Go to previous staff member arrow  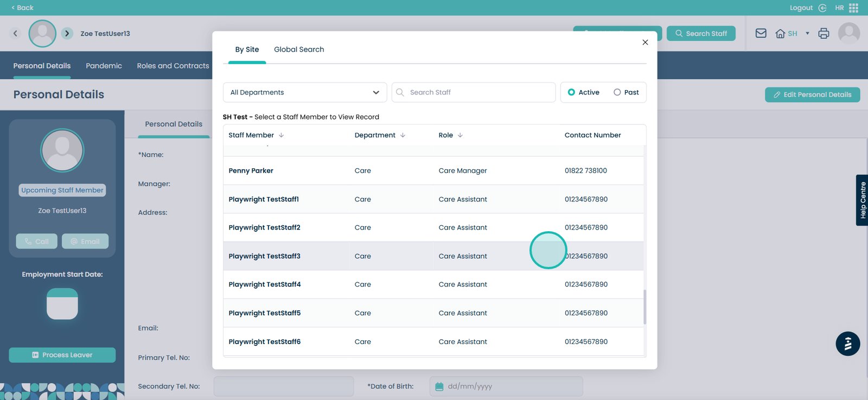click(15, 33)
